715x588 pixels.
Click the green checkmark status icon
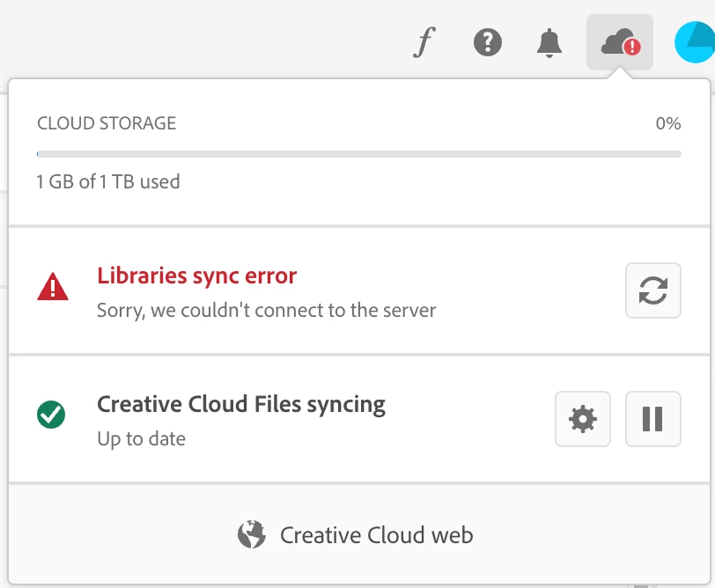(x=51, y=415)
